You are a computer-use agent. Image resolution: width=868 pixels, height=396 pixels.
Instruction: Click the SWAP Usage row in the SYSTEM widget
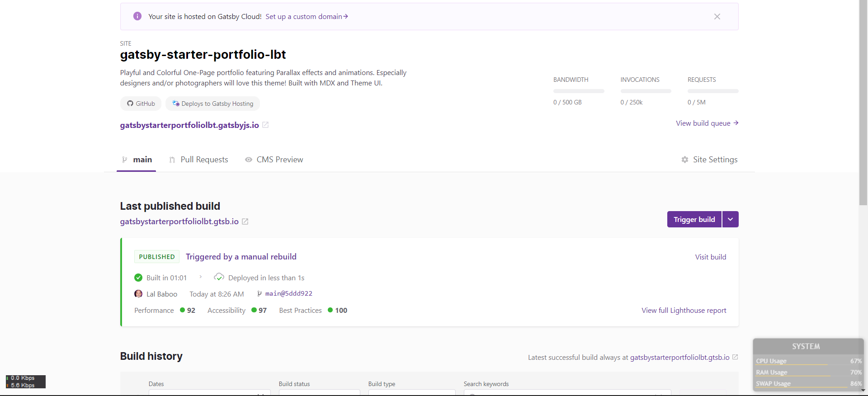click(x=809, y=383)
